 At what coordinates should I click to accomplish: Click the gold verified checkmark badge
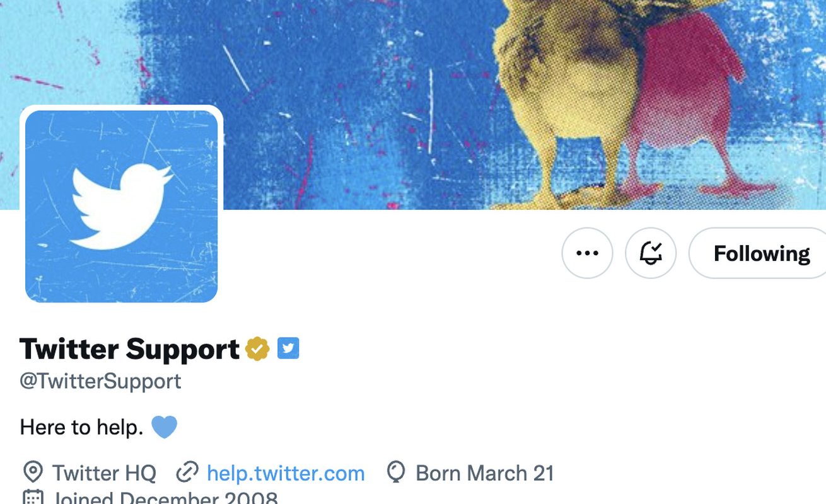[x=257, y=348]
